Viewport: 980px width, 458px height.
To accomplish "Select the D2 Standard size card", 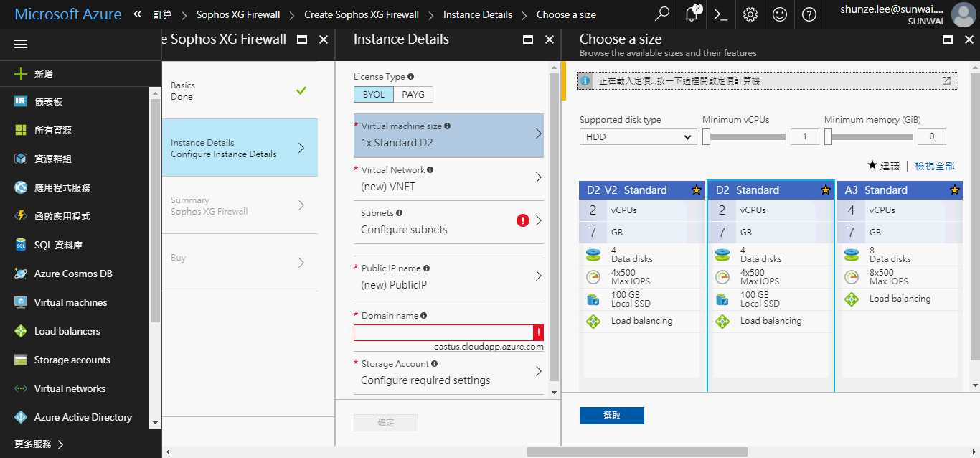I will (x=771, y=286).
